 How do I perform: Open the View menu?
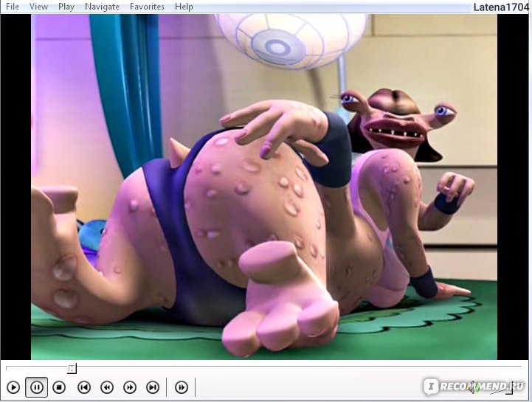38,7
